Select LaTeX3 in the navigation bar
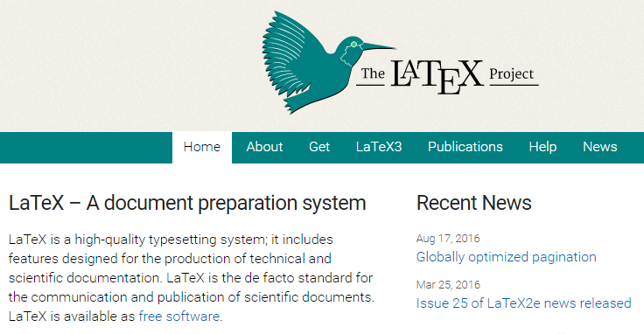The height and width of the screenshot is (334, 644). [x=379, y=147]
